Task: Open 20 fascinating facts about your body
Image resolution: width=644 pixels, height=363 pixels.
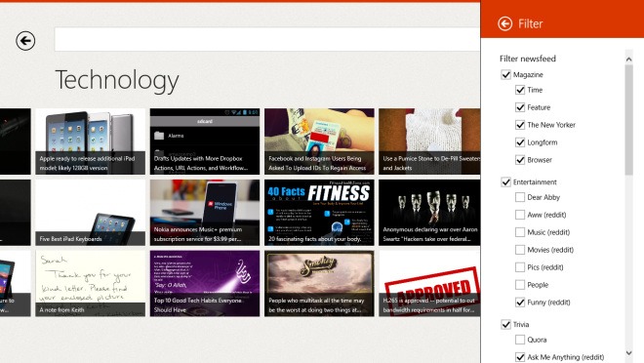Action: point(319,213)
